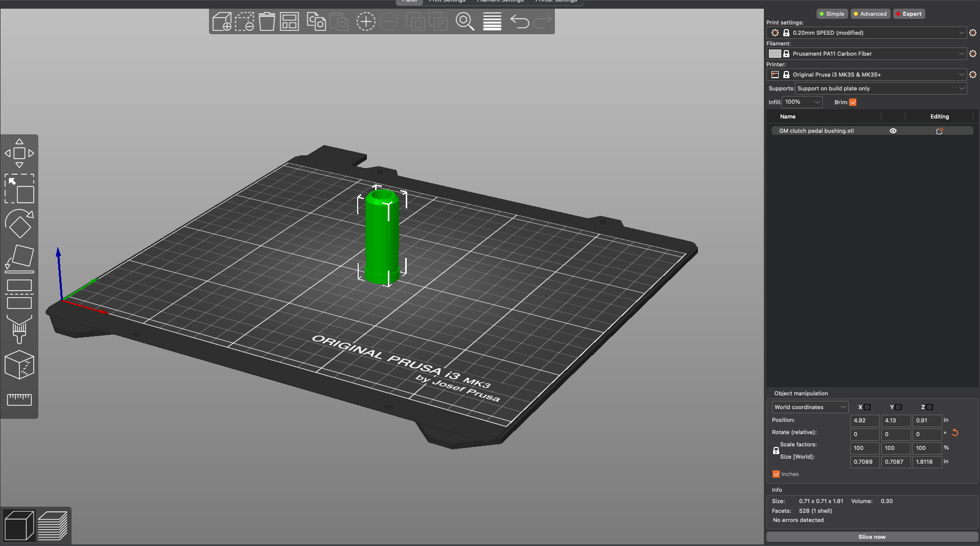Edit the print settings gear icon
The height and width of the screenshot is (546, 980).
(x=973, y=33)
